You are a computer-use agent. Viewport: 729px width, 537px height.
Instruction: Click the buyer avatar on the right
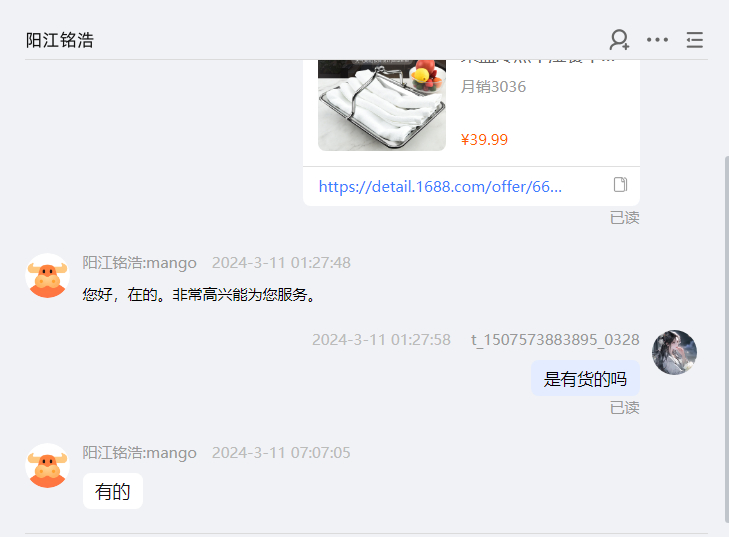point(674,352)
